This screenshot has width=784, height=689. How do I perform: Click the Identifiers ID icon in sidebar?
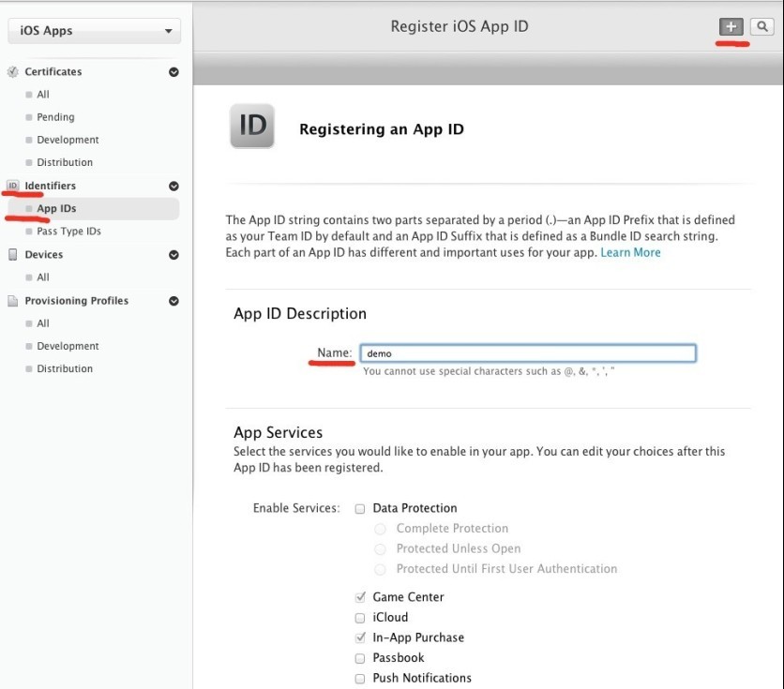pyautogui.click(x=13, y=186)
